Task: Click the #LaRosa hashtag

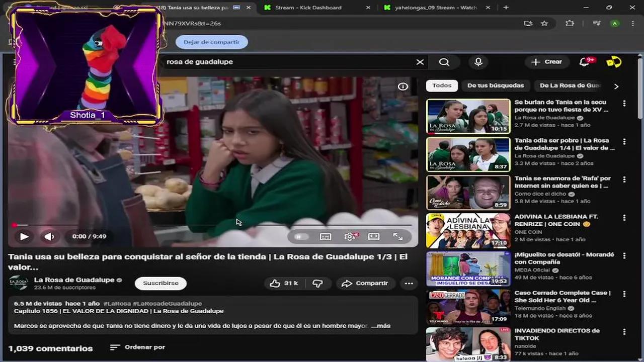Action: point(117,304)
